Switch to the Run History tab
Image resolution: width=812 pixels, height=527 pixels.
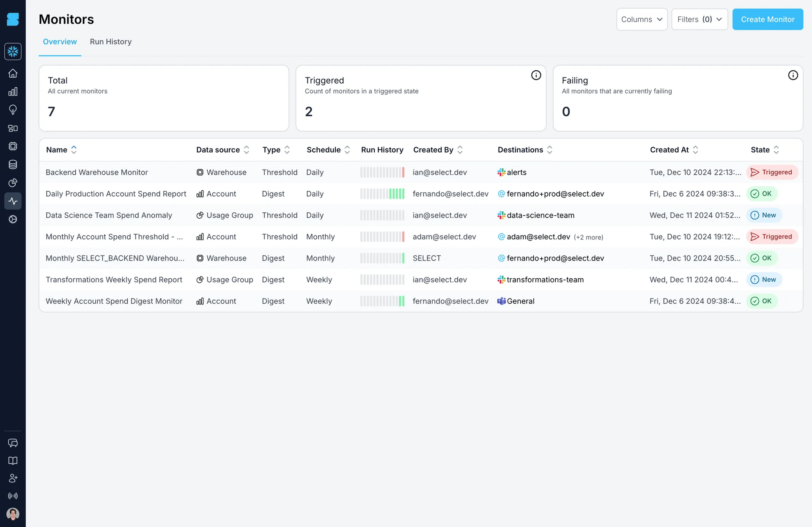click(110, 42)
